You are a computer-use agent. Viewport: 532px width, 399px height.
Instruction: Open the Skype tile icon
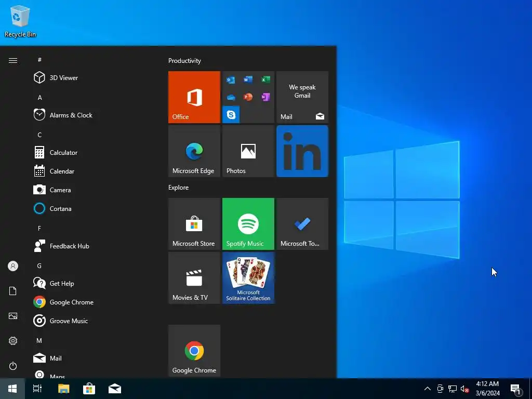coord(231,115)
